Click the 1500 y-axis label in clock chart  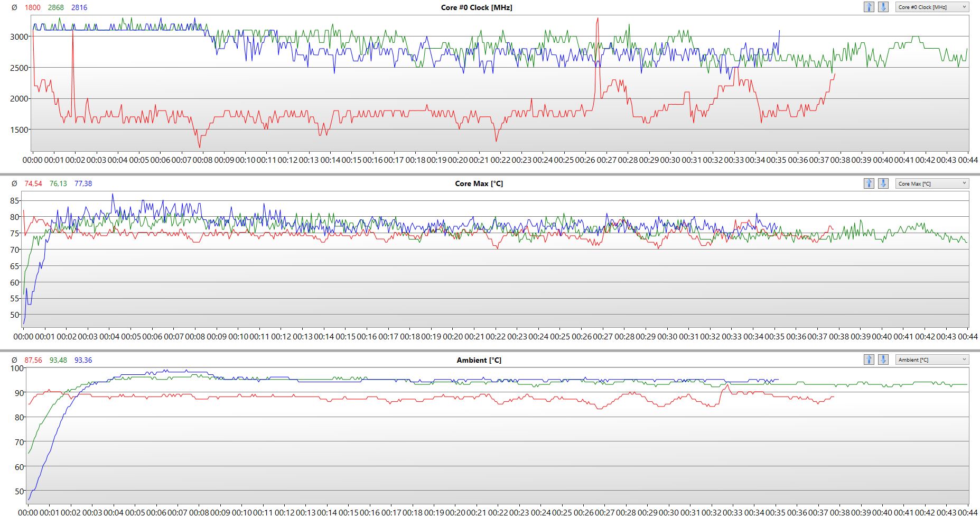click(x=20, y=130)
